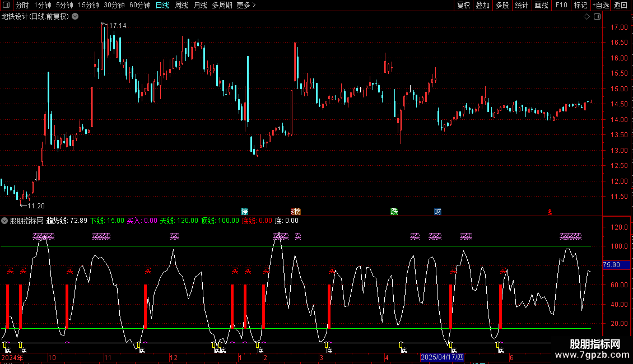Switch to the 15分钟 period
The width and height of the screenshot is (633, 364).
pos(88,5)
